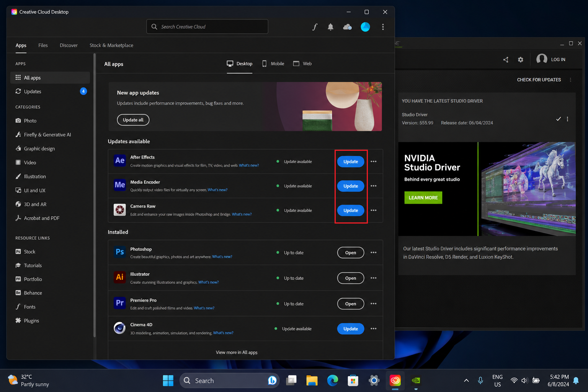
Task: Click CHECK FOR UPDATES in NVIDIA window
Action: [539, 80]
